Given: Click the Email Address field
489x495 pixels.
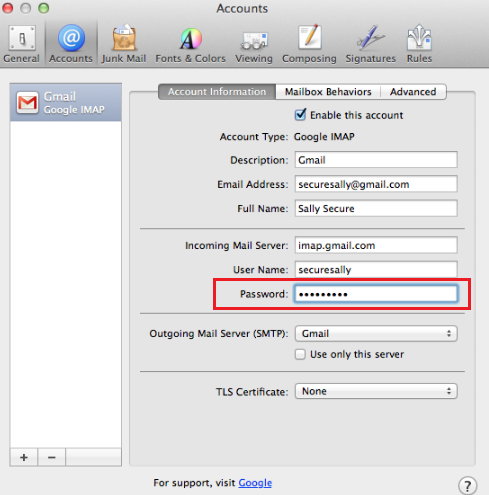Looking at the screenshot, I should tap(376, 184).
